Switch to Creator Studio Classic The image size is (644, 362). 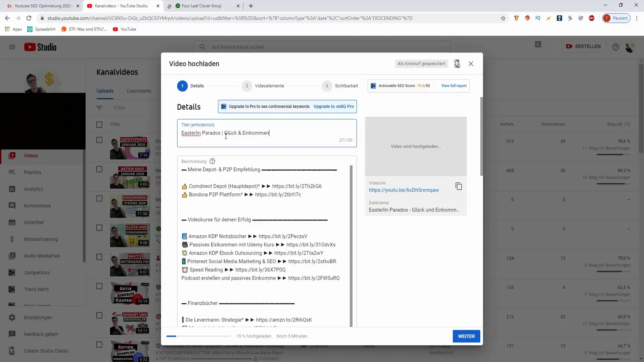point(46,351)
